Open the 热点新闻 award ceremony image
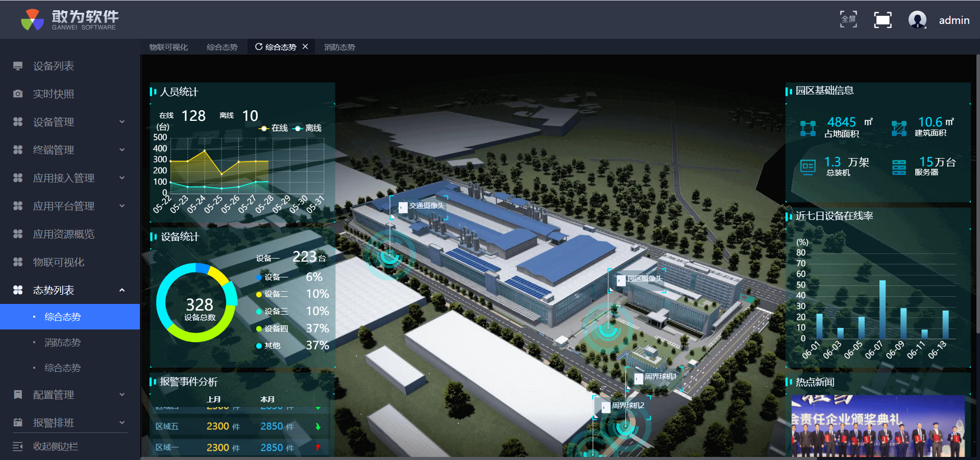This screenshot has width=980, height=460. point(878,426)
